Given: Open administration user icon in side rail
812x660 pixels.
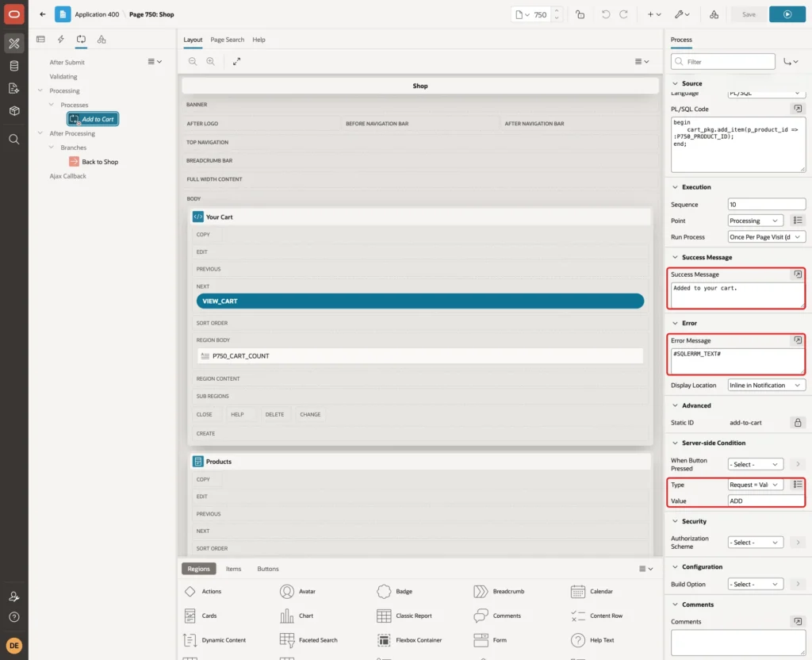Looking at the screenshot, I should tap(14, 597).
